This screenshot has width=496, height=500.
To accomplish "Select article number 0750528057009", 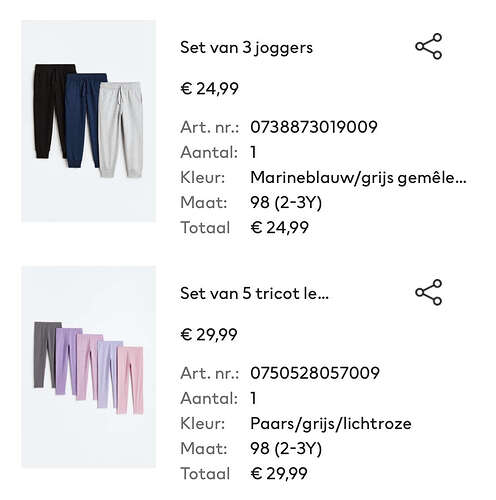I will [315, 373].
